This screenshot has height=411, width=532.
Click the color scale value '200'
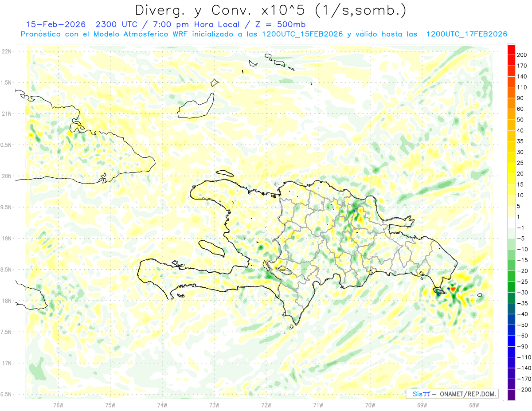click(x=522, y=55)
